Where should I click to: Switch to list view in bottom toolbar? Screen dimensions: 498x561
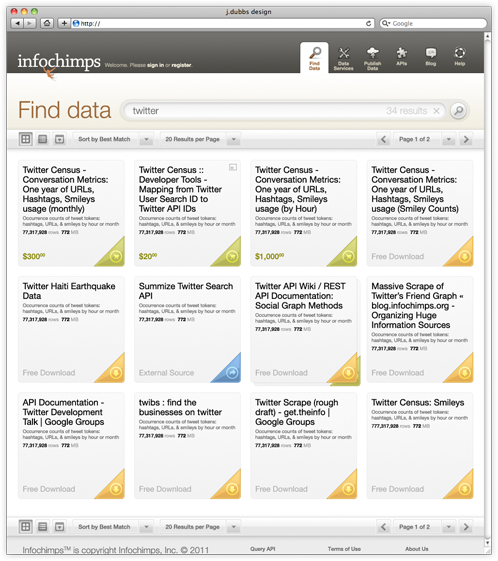(x=43, y=527)
